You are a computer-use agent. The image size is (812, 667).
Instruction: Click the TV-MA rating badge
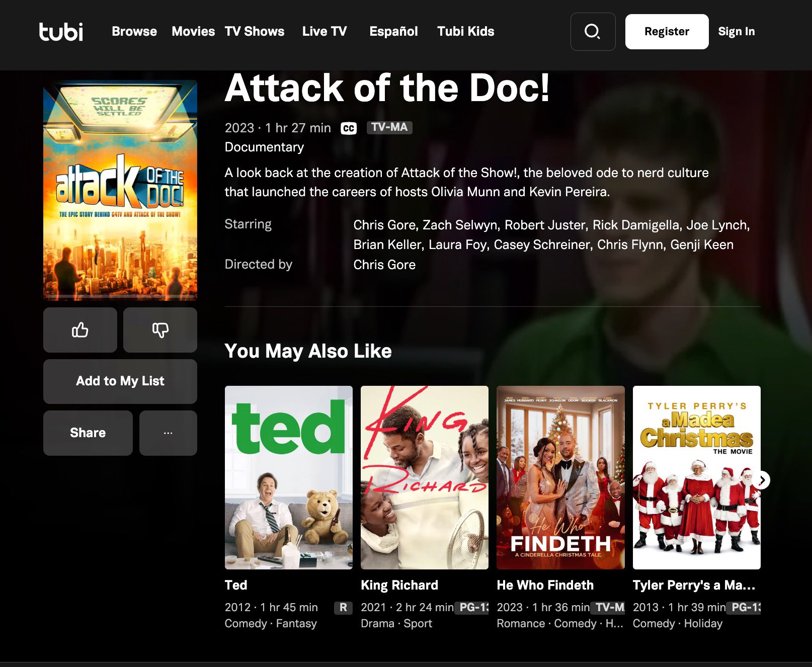[x=389, y=127]
